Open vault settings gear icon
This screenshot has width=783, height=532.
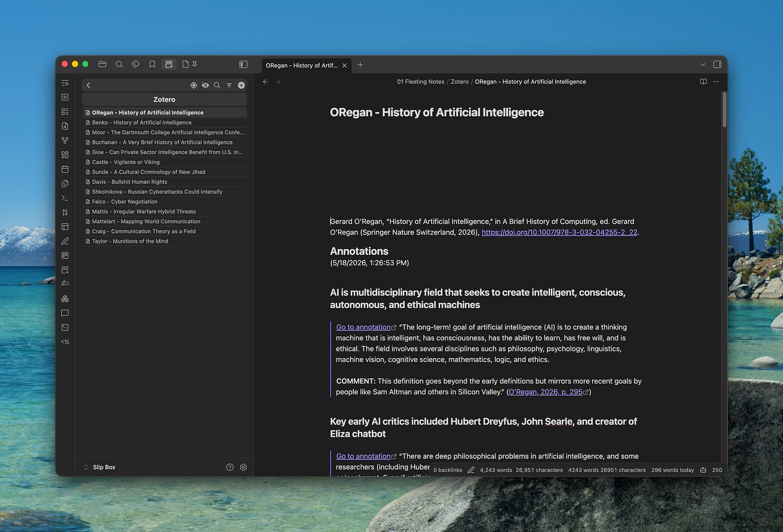point(243,467)
